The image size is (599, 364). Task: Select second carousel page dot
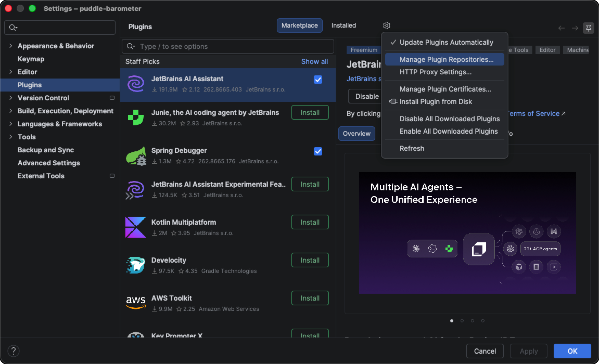[x=462, y=321]
